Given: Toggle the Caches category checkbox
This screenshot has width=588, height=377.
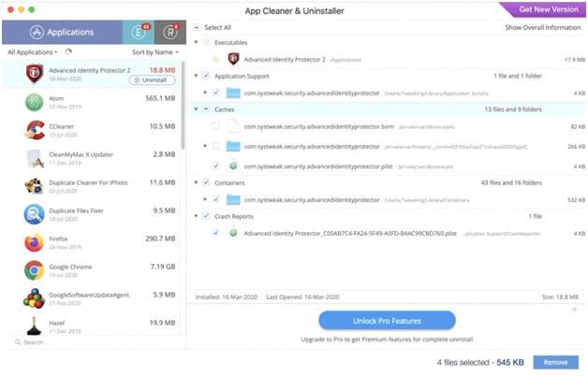Looking at the screenshot, I should tap(206, 109).
